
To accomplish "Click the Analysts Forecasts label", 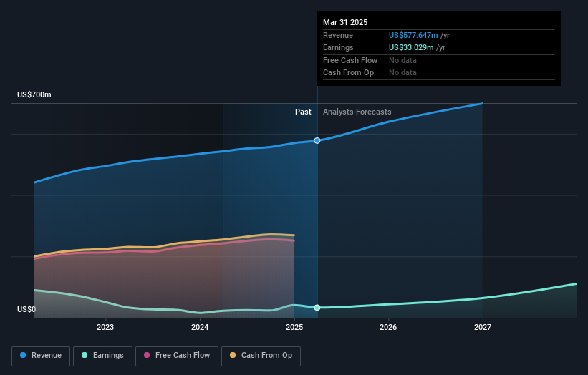I will point(357,112).
